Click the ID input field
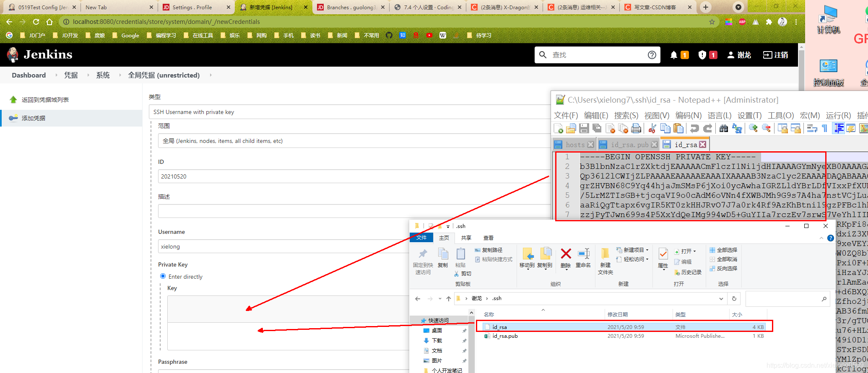Screen dimensions: 868x373 (x=354, y=176)
